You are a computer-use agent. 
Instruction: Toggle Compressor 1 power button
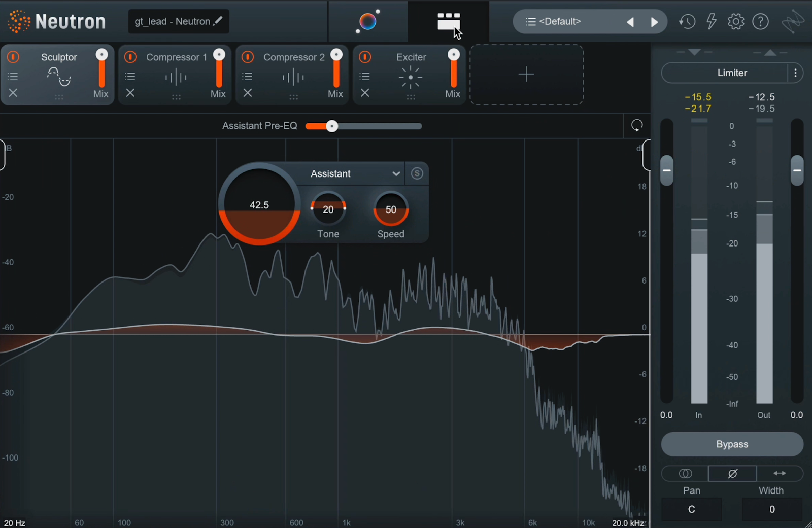pyautogui.click(x=130, y=57)
